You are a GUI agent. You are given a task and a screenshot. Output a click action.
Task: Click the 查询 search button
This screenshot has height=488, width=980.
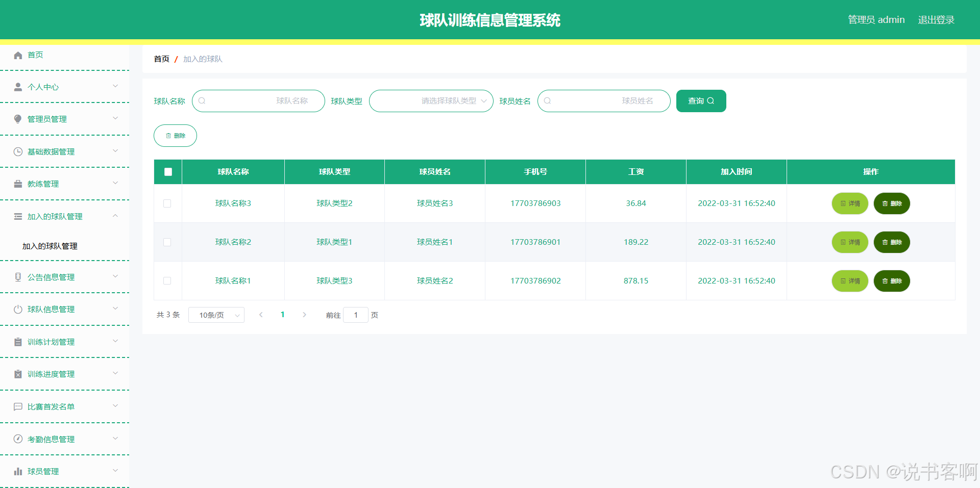pos(701,101)
